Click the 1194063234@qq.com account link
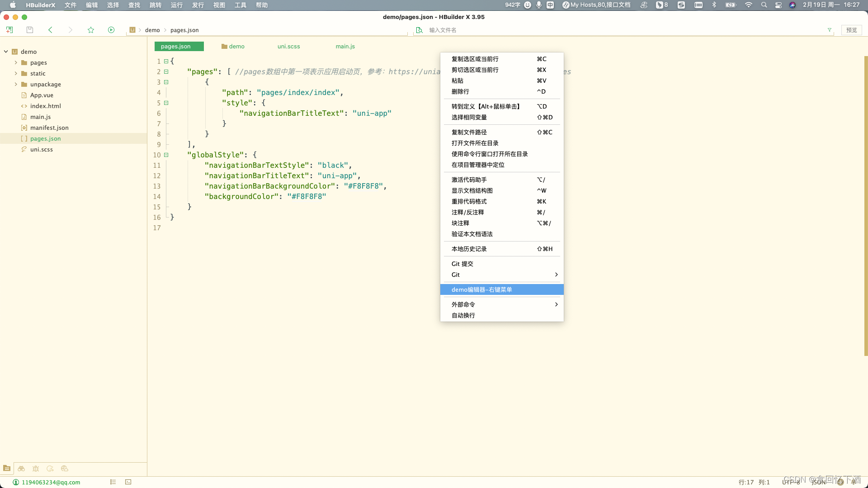This screenshot has height=488, width=868. pyautogui.click(x=51, y=482)
